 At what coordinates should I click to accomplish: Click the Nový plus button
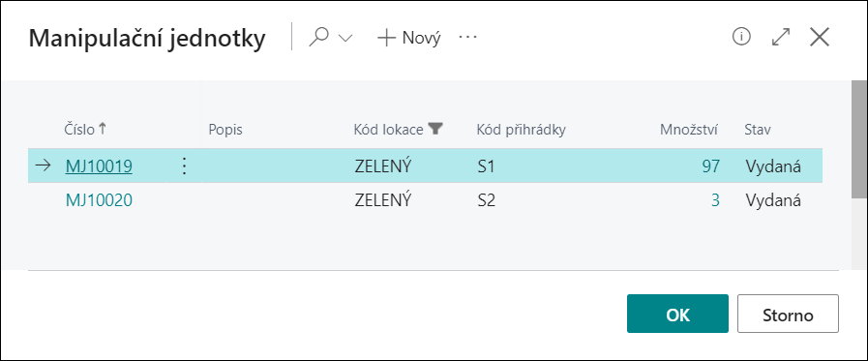(x=408, y=38)
